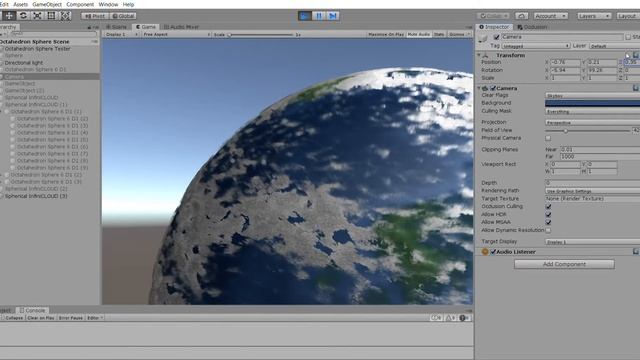Click the Camera object cube icon in Inspector
640x360 pixels.
click(483, 38)
